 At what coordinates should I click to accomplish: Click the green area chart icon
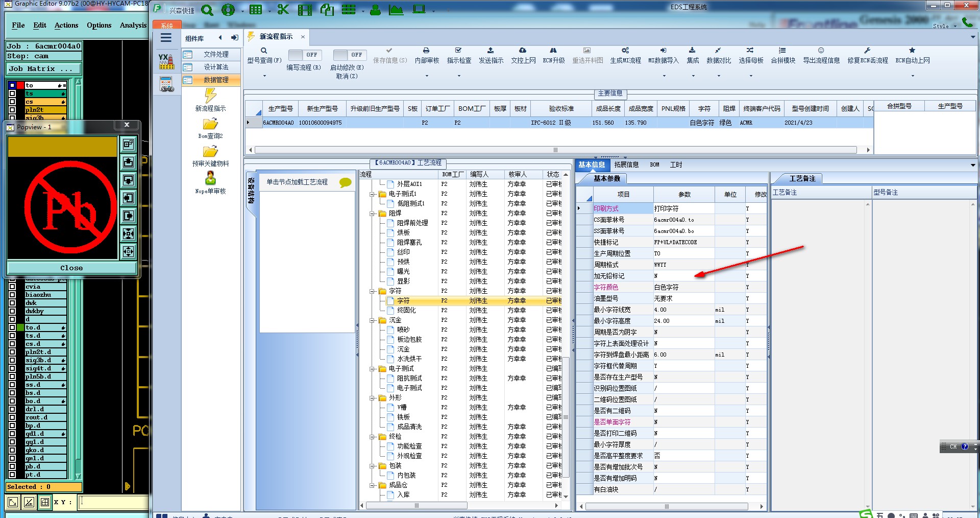click(x=396, y=10)
